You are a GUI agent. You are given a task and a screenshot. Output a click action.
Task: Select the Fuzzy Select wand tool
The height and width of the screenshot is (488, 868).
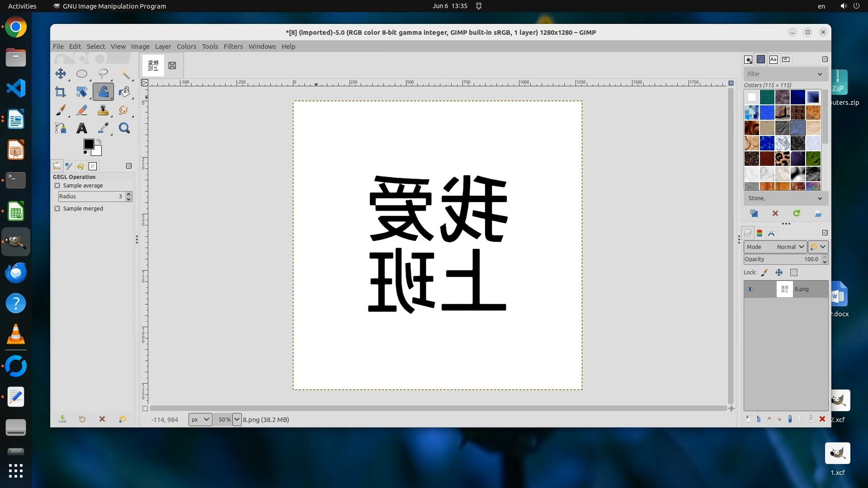click(x=124, y=74)
